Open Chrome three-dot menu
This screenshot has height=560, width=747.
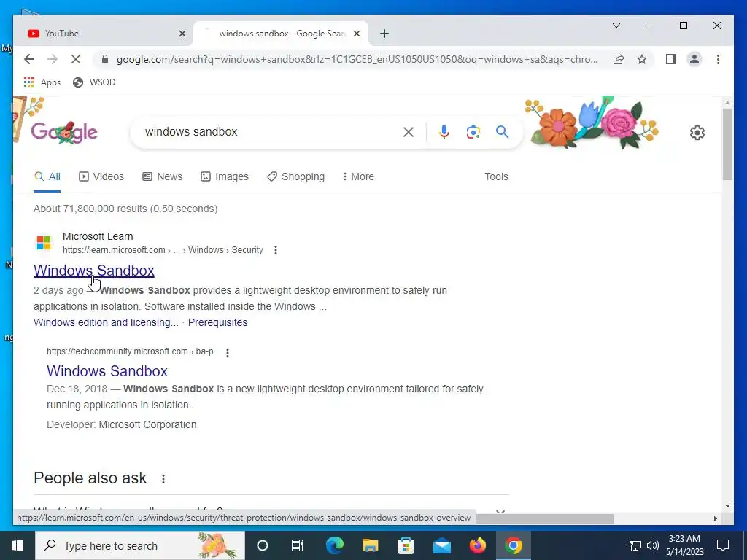tap(718, 59)
